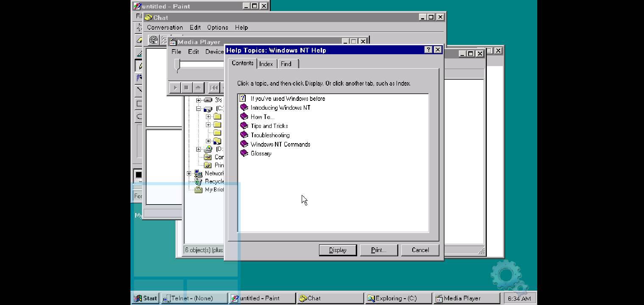Open the Edit menu in Chat
Screen dimensions: 644x305
point(195,28)
